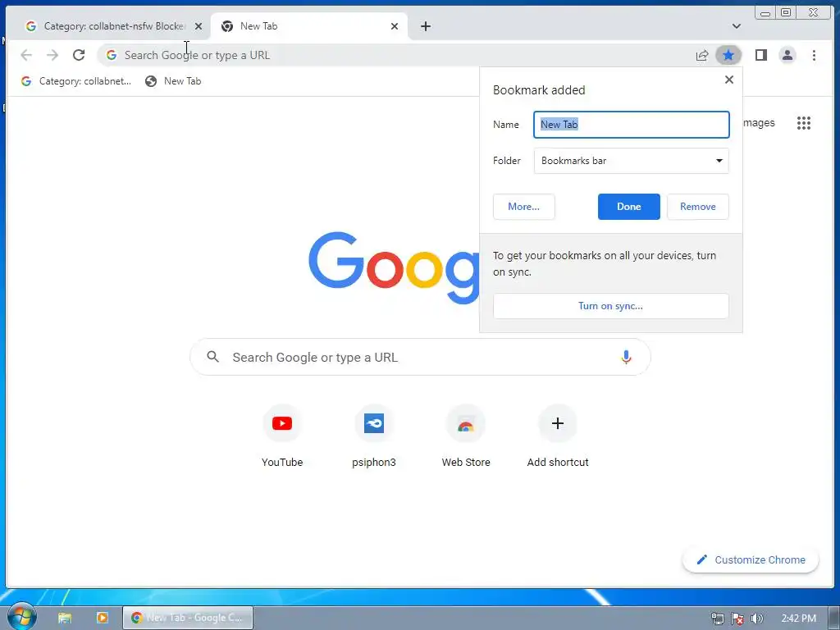Open the side panel icon
Image resolution: width=840 pixels, height=630 pixels.
point(760,55)
